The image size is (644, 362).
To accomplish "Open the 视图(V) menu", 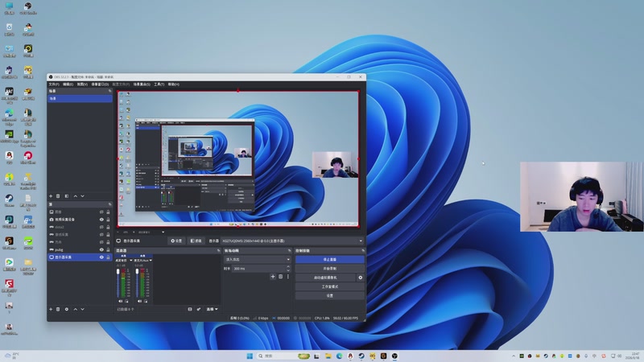I will [82, 84].
